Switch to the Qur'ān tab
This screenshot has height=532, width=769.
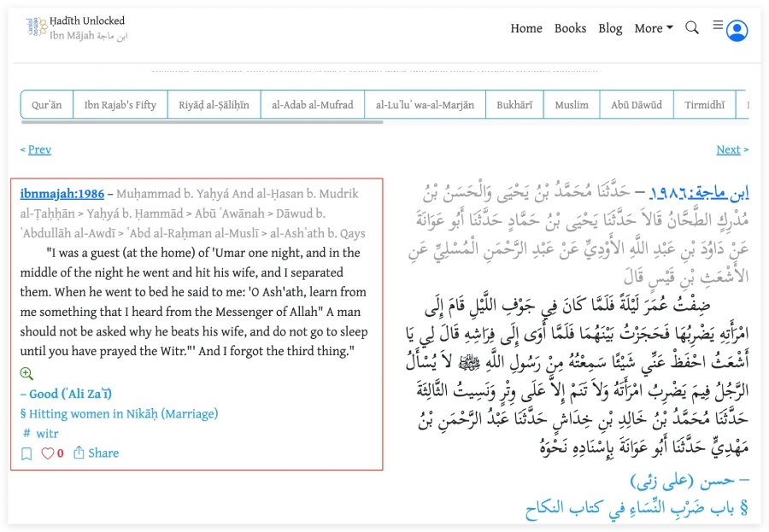pyautogui.click(x=47, y=105)
